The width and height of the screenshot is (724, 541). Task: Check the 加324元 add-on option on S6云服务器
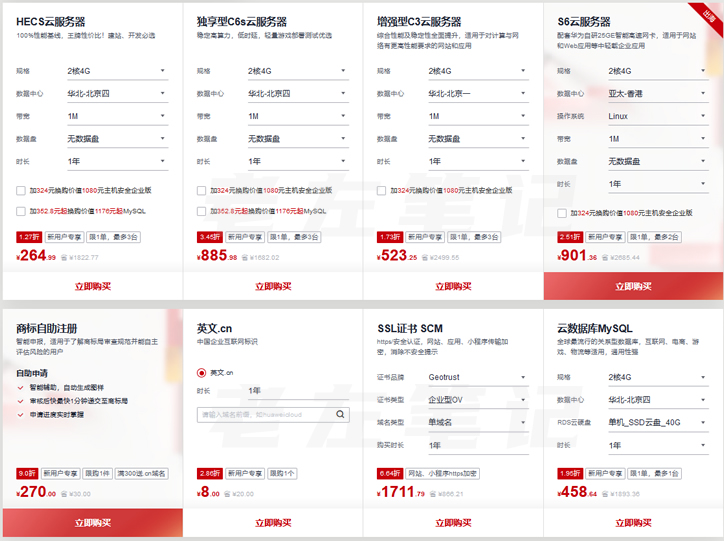563,213
